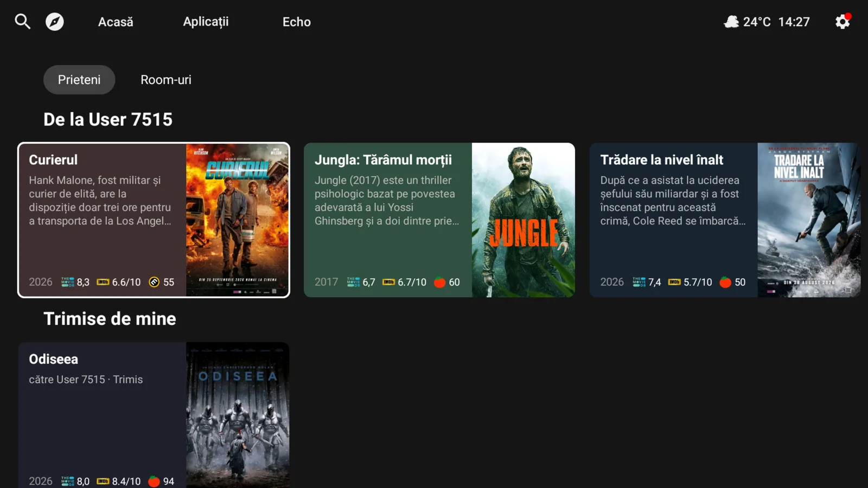This screenshot has width=868, height=488.
Task: Click Jungle (2017) description text
Action: pyautogui.click(x=386, y=201)
